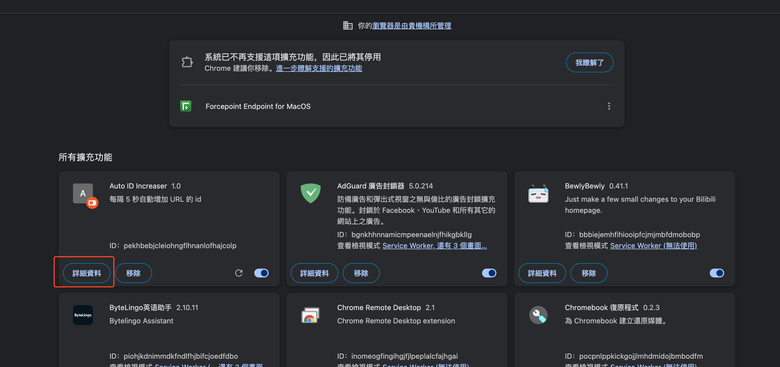The height and width of the screenshot is (367, 780).
Task: Click the Forcepoint Endpoint green icon
Action: [x=186, y=106]
